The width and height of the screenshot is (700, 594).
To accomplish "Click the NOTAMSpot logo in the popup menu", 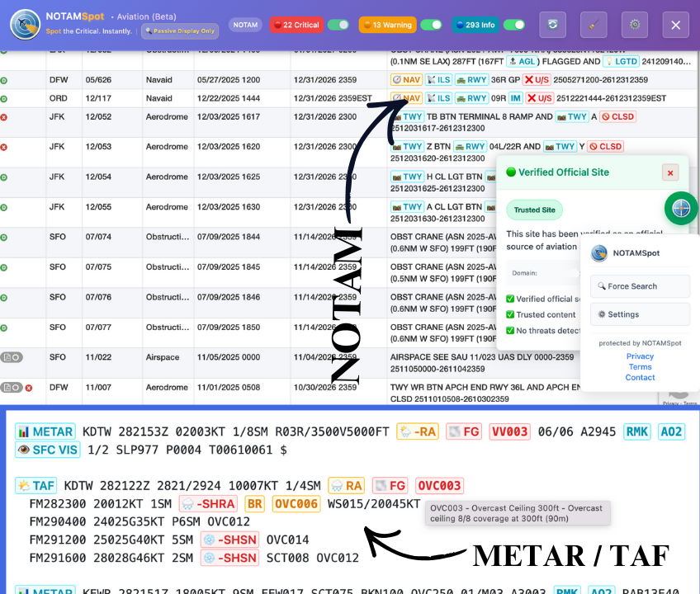I will point(598,253).
